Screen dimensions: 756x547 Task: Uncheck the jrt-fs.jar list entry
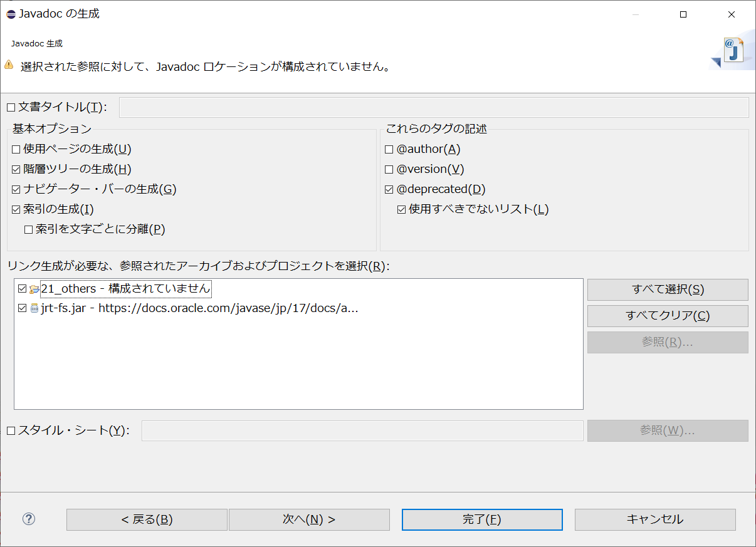click(20, 308)
